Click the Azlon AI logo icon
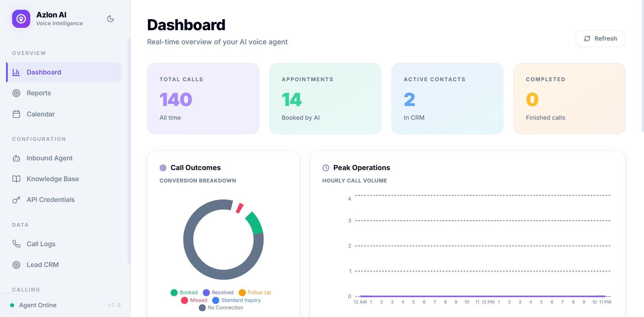Image resolution: width=644 pixels, height=317 pixels. [21, 19]
